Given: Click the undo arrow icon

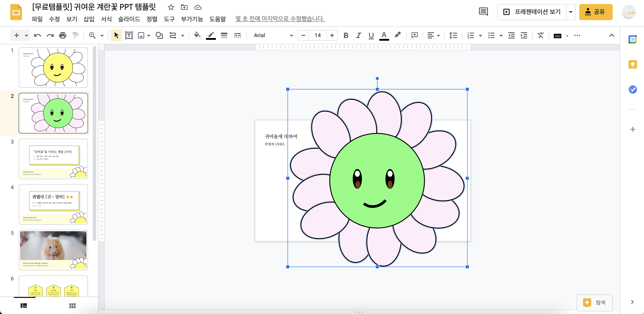Looking at the screenshot, I should click(x=37, y=35).
